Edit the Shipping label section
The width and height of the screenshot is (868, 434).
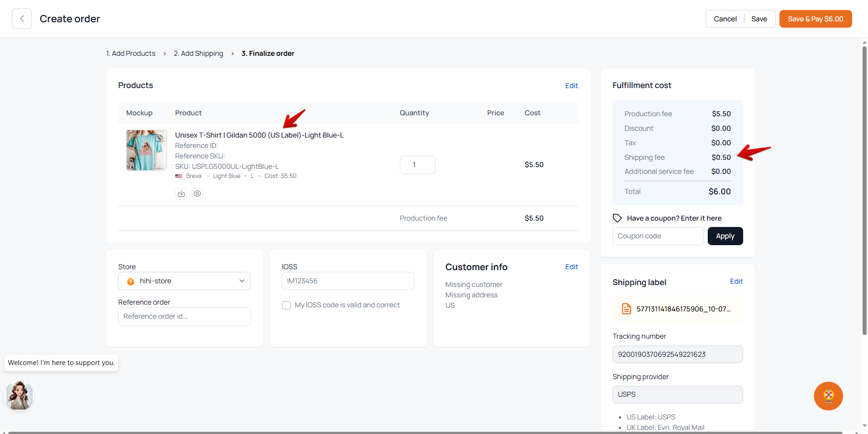[736, 281]
